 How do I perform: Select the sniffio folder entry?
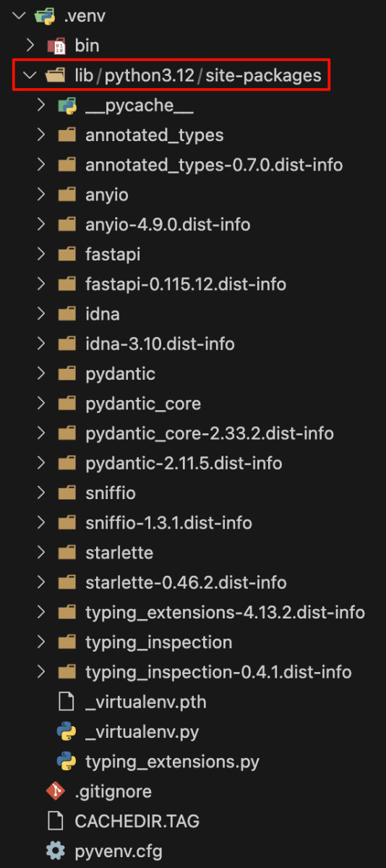[193, 493]
